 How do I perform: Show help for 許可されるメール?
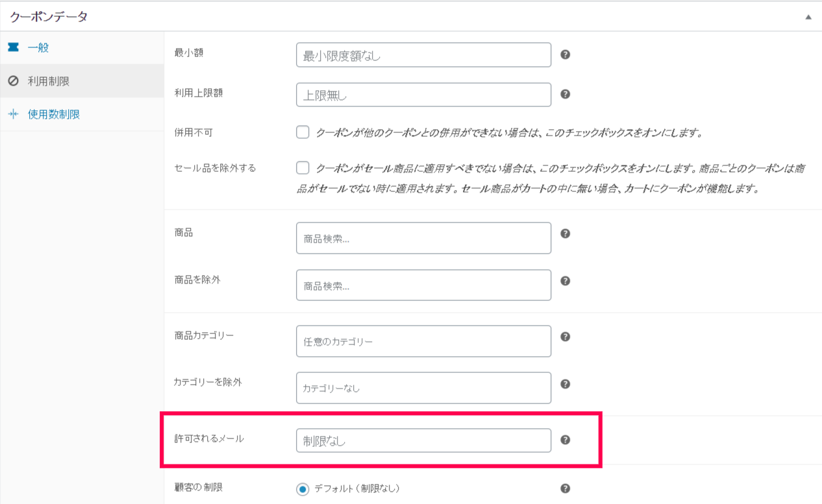tap(565, 440)
